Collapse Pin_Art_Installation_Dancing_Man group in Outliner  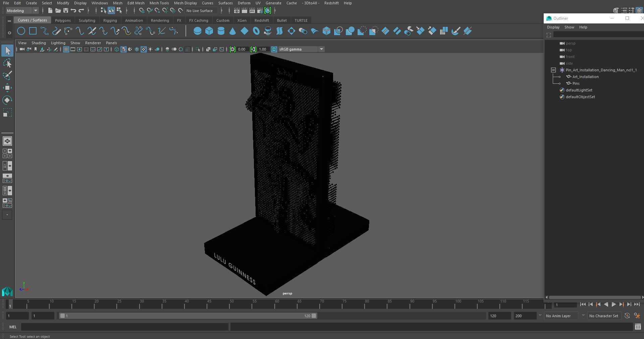coord(553,70)
